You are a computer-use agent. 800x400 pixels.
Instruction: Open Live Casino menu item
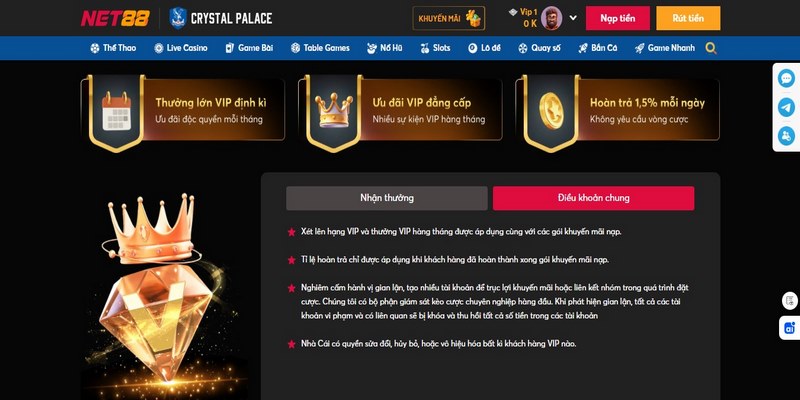tap(181, 48)
